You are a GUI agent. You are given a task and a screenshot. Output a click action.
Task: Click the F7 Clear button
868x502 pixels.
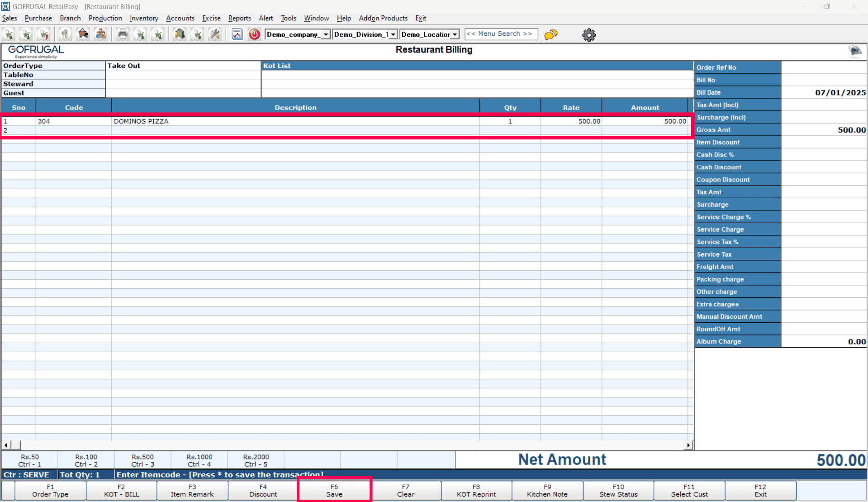tap(405, 491)
